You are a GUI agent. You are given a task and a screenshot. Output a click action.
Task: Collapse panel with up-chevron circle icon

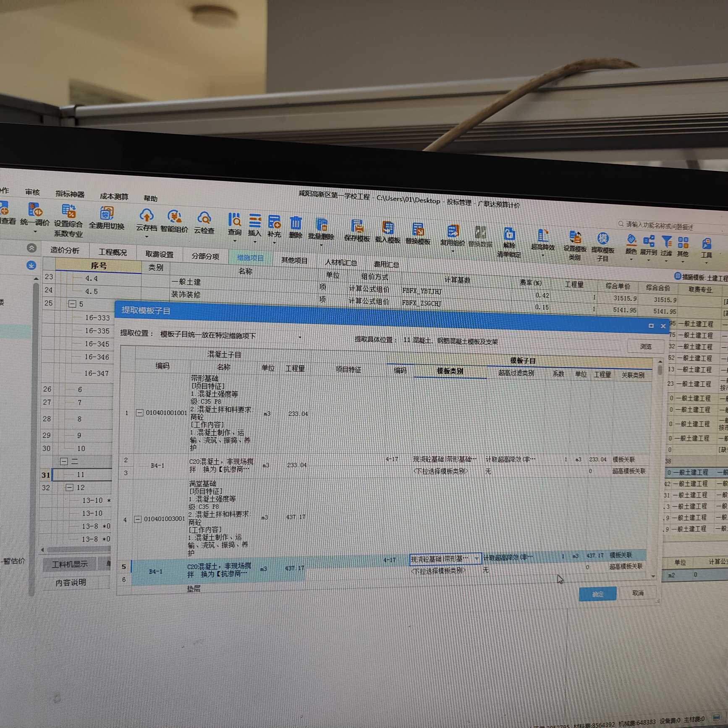(31, 248)
